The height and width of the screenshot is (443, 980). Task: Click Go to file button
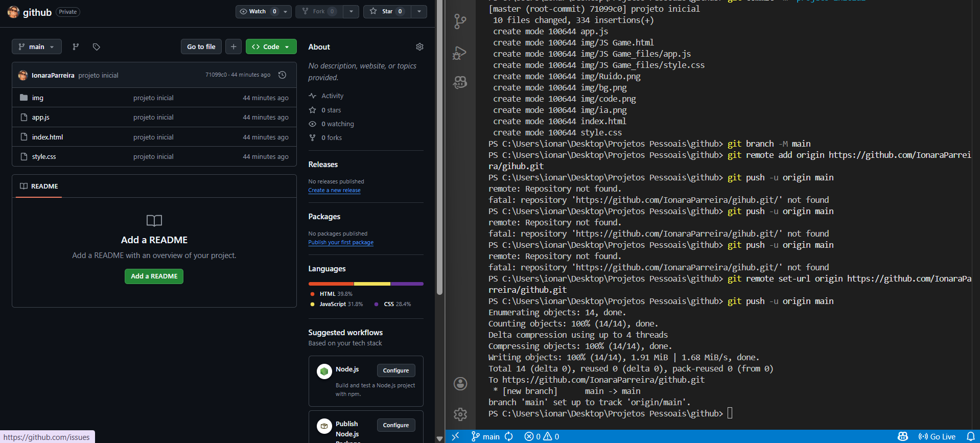(x=201, y=46)
